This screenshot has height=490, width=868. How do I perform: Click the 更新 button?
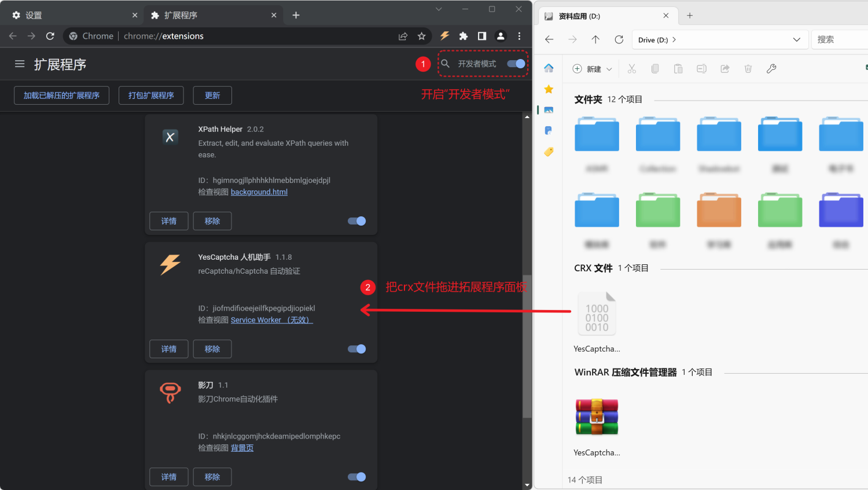pyautogui.click(x=212, y=95)
